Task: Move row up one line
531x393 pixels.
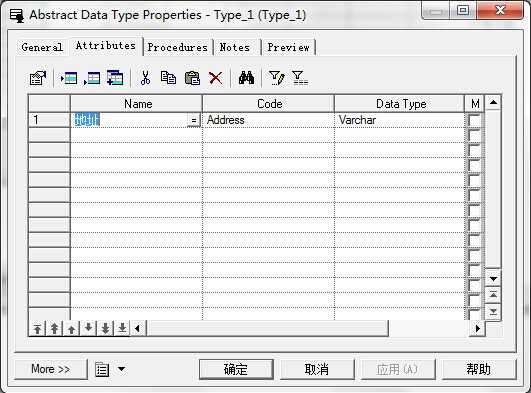Action: (71, 328)
